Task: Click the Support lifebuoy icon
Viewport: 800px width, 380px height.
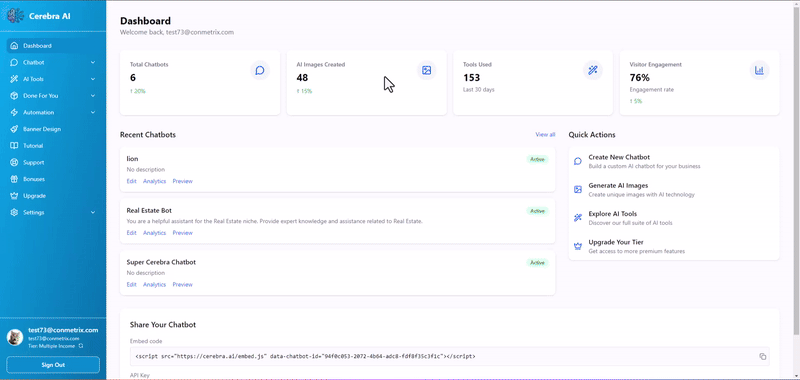Action: (14, 162)
